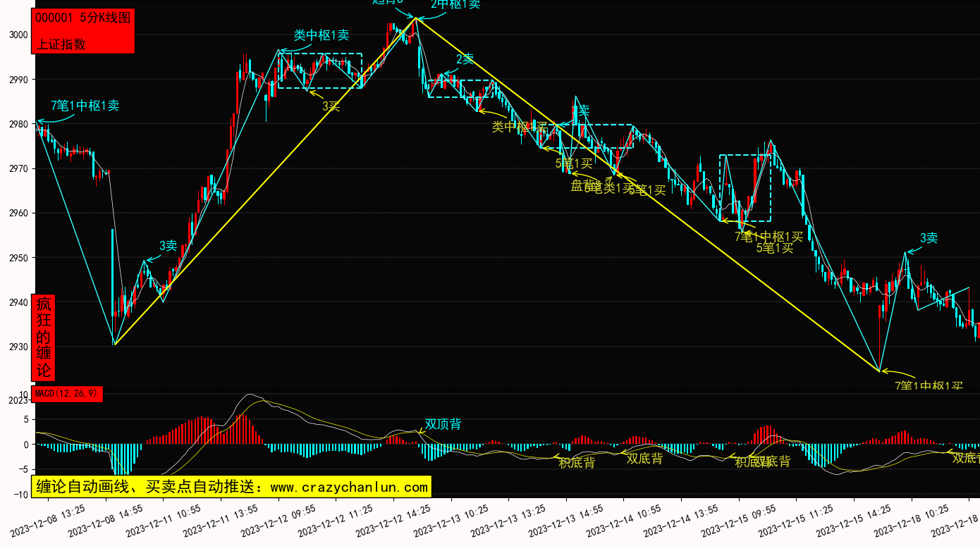Image resolution: width=980 pixels, height=546 pixels.
Task: Click the "3卖" label near the 2950 level on the right
Action: coord(929,238)
